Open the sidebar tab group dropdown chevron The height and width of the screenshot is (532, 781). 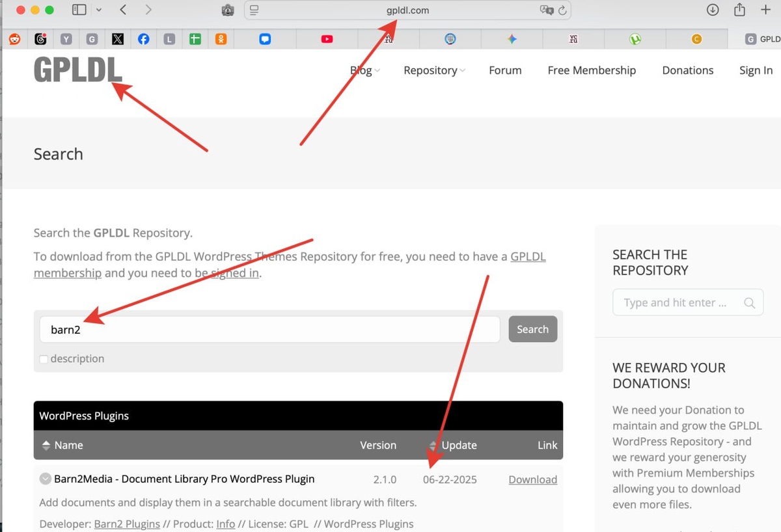[x=99, y=10]
